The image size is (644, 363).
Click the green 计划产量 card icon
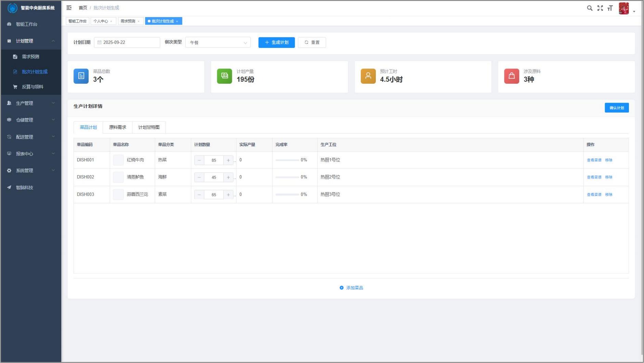coord(224,76)
